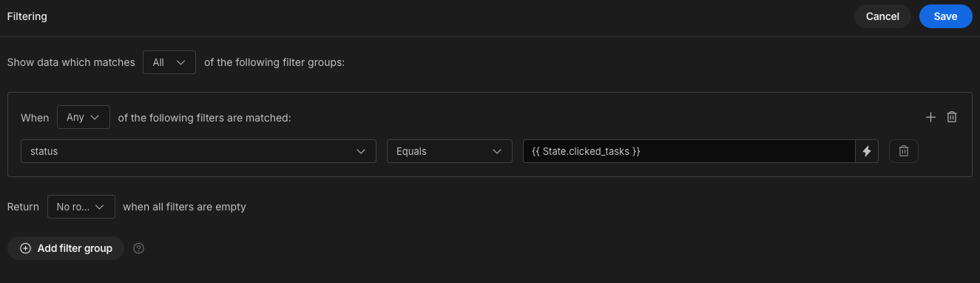This screenshot has height=283, width=980.
Task: Click the chevron arrow beside Equals
Action: (497, 151)
